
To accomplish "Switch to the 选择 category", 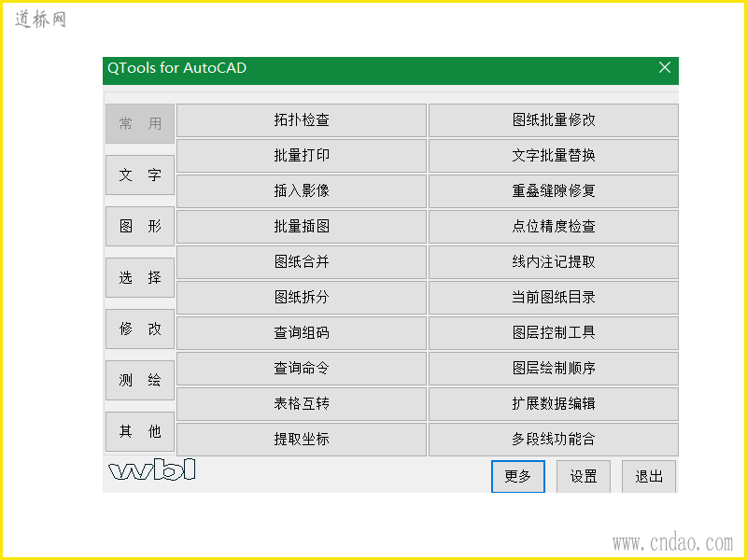I will pyautogui.click(x=140, y=277).
